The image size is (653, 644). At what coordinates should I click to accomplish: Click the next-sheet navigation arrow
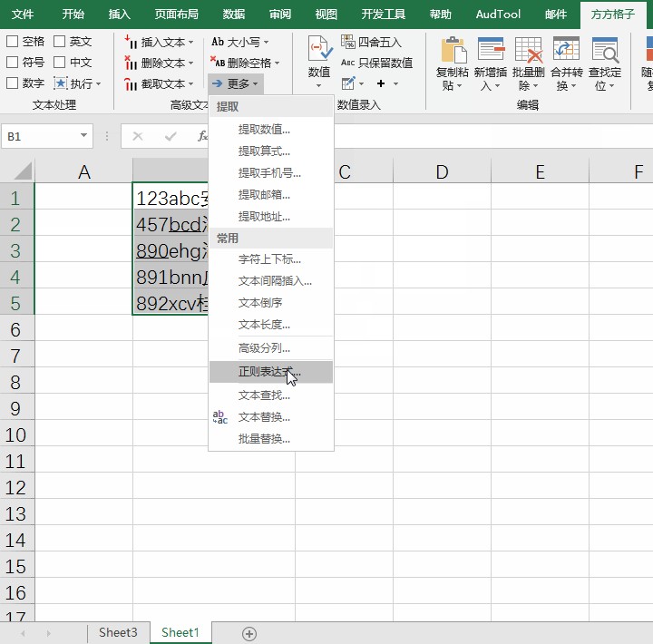49,634
